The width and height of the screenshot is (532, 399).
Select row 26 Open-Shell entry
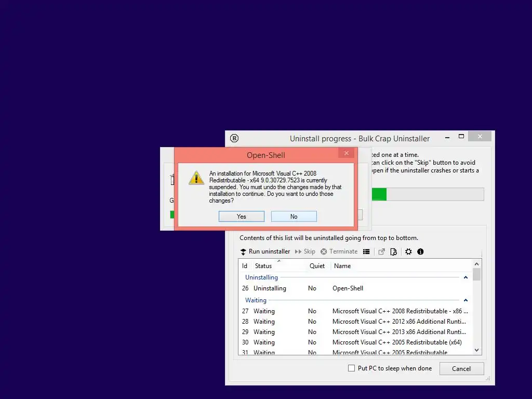355,288
